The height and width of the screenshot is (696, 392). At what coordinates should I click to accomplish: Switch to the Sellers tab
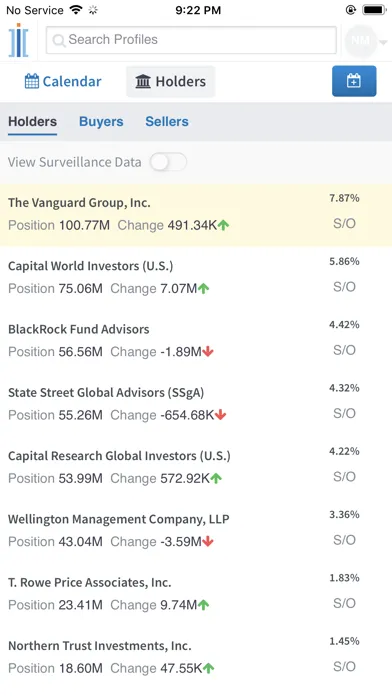(167, 122)
